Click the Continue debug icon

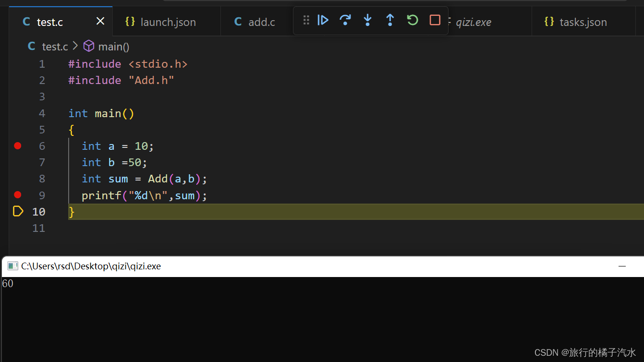(323, 20)
